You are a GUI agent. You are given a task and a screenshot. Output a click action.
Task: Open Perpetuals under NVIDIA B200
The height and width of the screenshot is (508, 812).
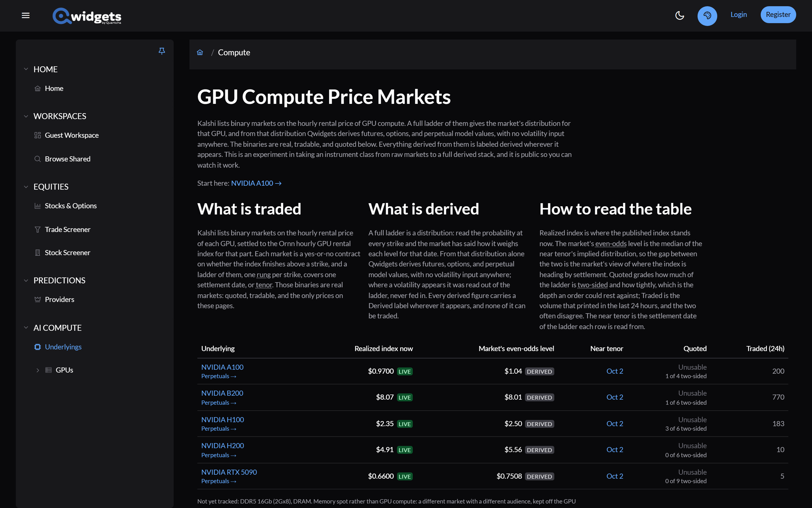(x=219, y=402)
